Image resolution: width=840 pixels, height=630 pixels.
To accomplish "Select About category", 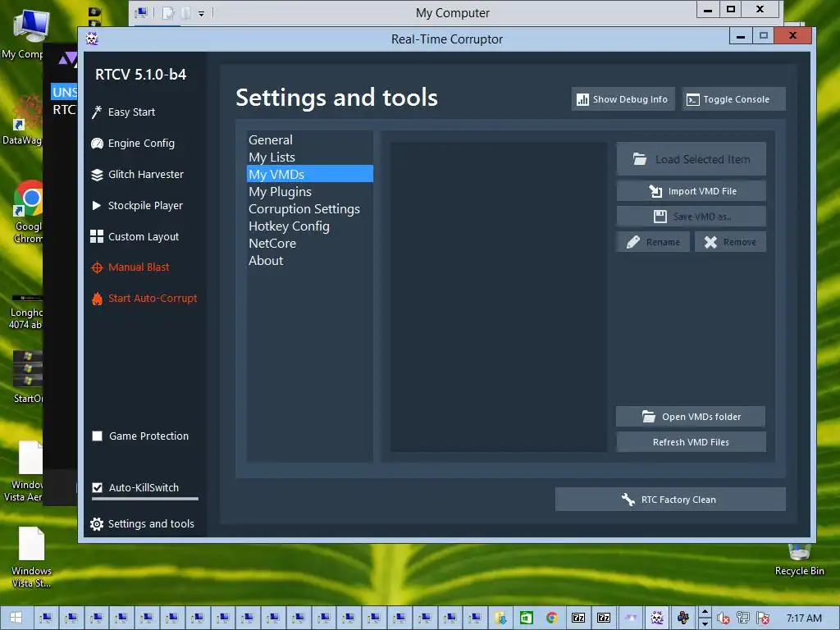I will [309, 260].
